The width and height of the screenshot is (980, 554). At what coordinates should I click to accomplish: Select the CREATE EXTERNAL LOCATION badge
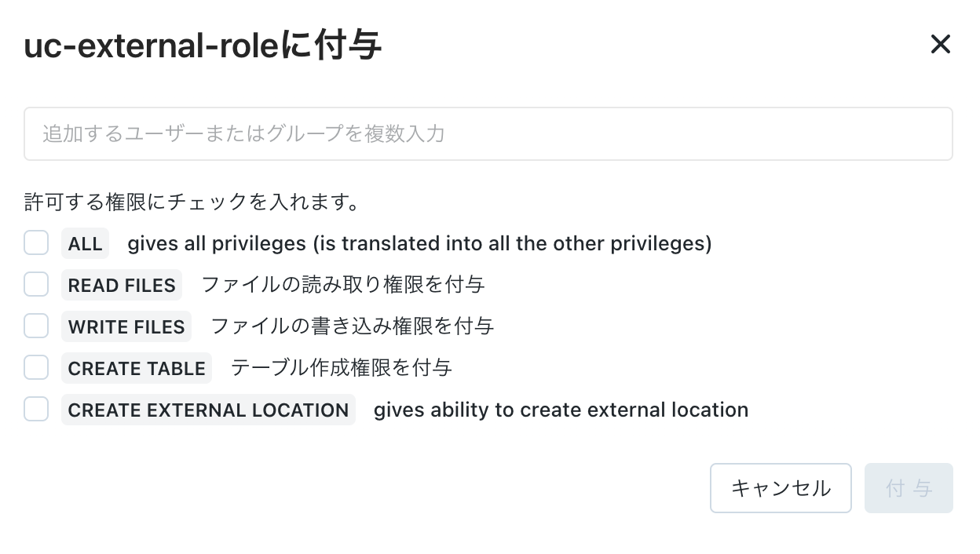[207, 410]
